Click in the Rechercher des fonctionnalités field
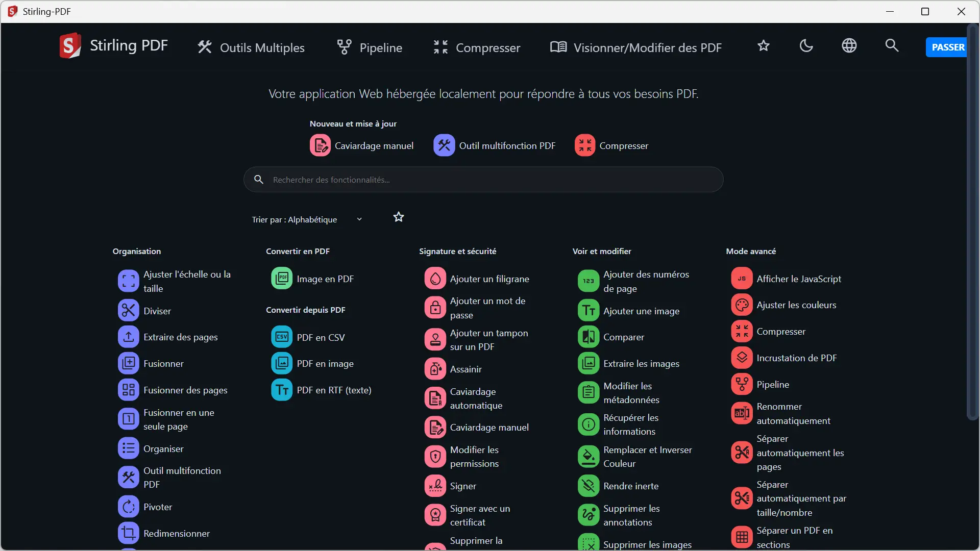The width and height of the screenshot is (980, 551). pyautogui.click(x=483, y=180)
